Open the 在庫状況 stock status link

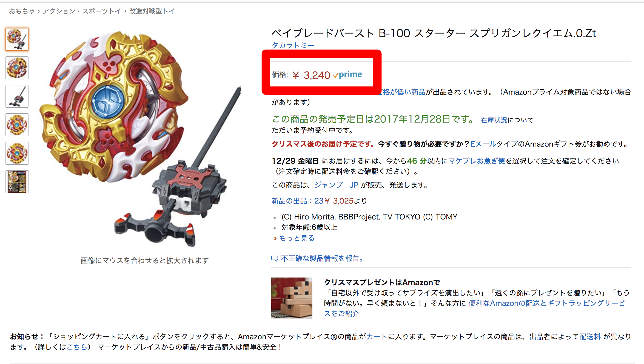pyautogui.click(x=494, y=120)
